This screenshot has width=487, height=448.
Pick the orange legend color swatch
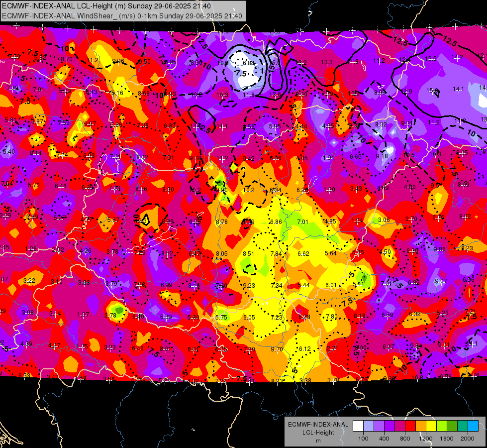[x=421, y=426]
